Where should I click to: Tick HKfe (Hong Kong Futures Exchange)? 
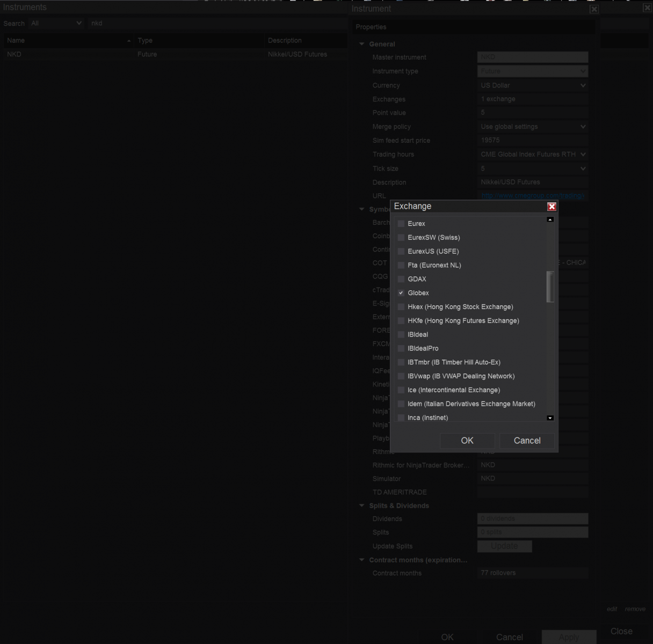(x=401, y=321)
